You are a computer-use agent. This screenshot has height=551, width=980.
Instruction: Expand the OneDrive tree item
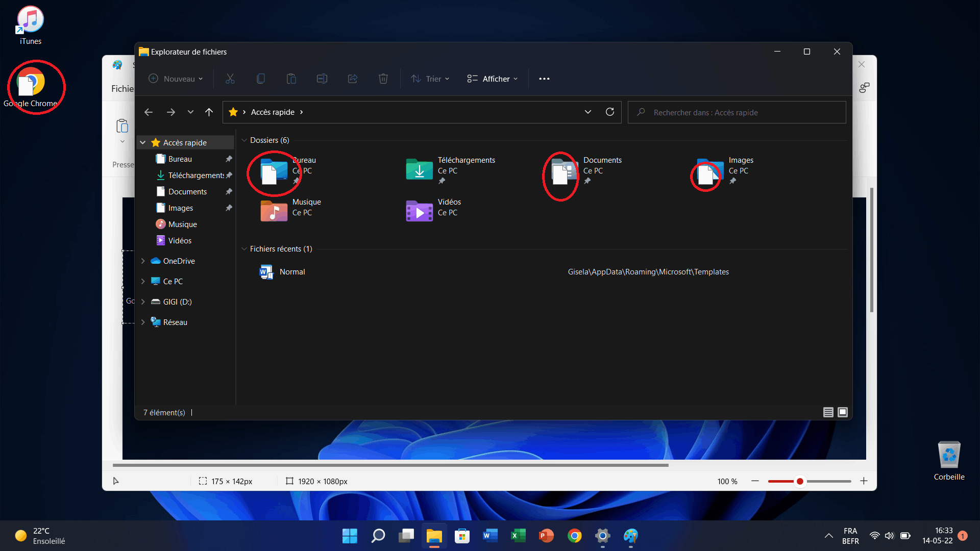(143, 261)
